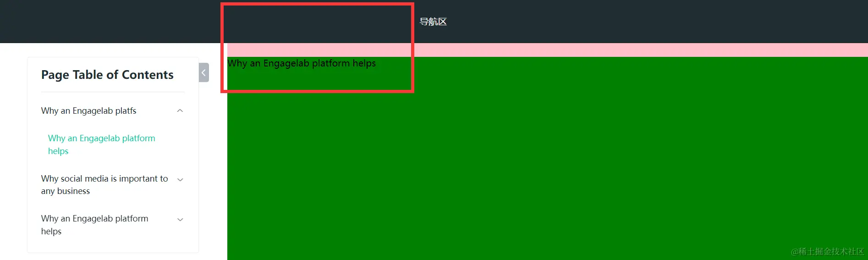Click the @稀土掘金技术社区 watermark text
868x260 pixels.
coord(827,251)
